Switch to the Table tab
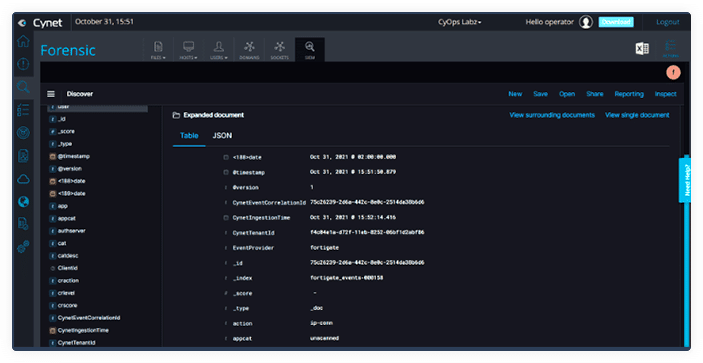703x363 pixels. point(189,135)
